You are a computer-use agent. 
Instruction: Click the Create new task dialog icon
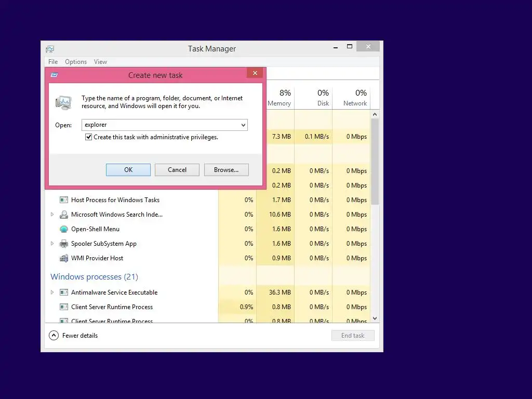point(54,75)
